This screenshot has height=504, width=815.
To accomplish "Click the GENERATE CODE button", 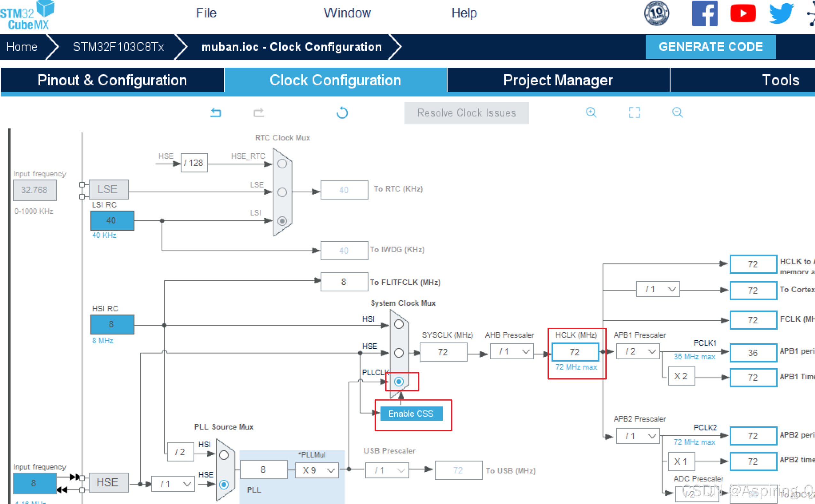I will (710, 47).
